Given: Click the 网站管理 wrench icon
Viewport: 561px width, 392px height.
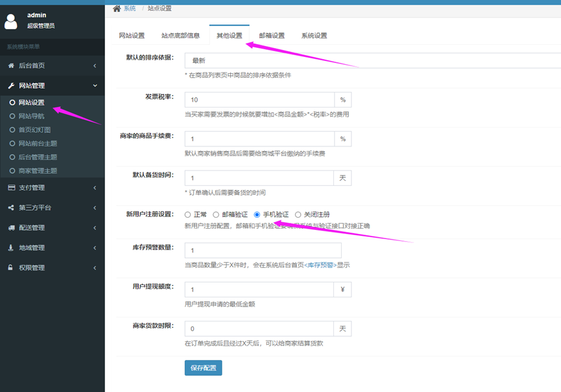Looking at the screenshot, I should tap(11, 86).
